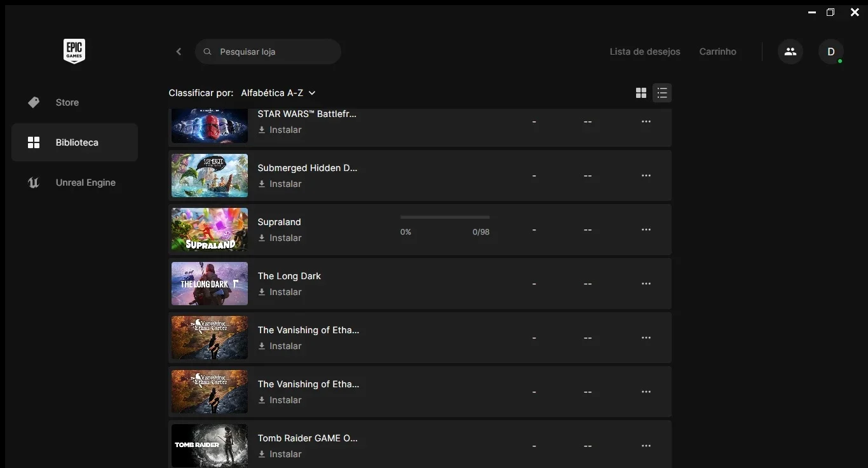Open Unreal Engine from the sidebar
Screen dimensions: 868x468
(x=74, y=182)
